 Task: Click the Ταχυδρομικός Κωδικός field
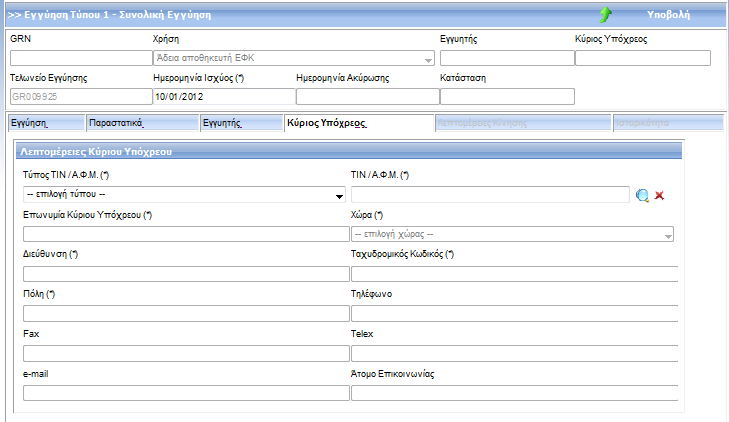(515, 274)
